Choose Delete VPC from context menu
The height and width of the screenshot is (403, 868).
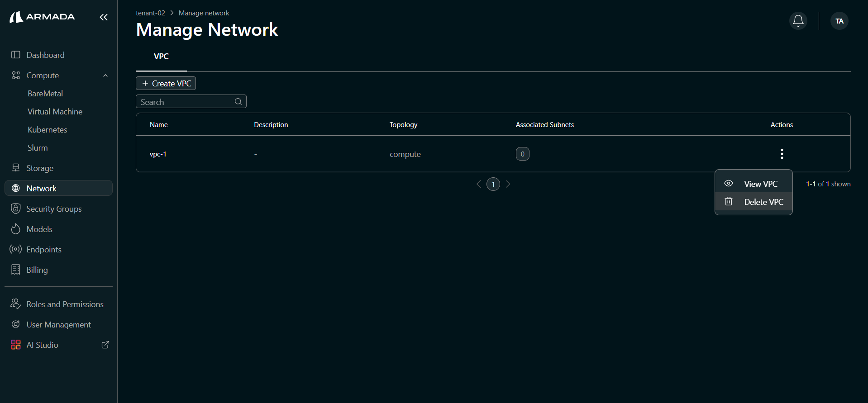coord(754,202)
